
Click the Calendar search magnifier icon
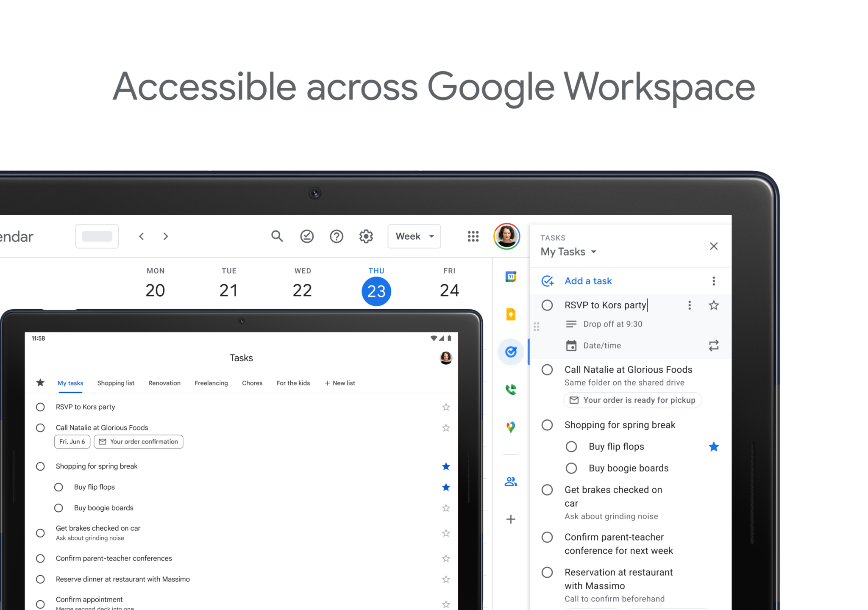[x=277, y=236]
